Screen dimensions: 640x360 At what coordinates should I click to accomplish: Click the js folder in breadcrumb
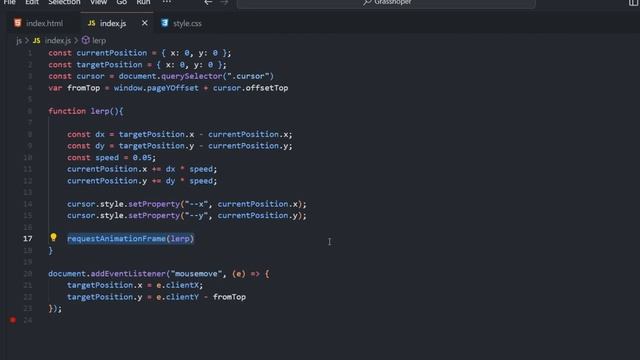point(19,40)
